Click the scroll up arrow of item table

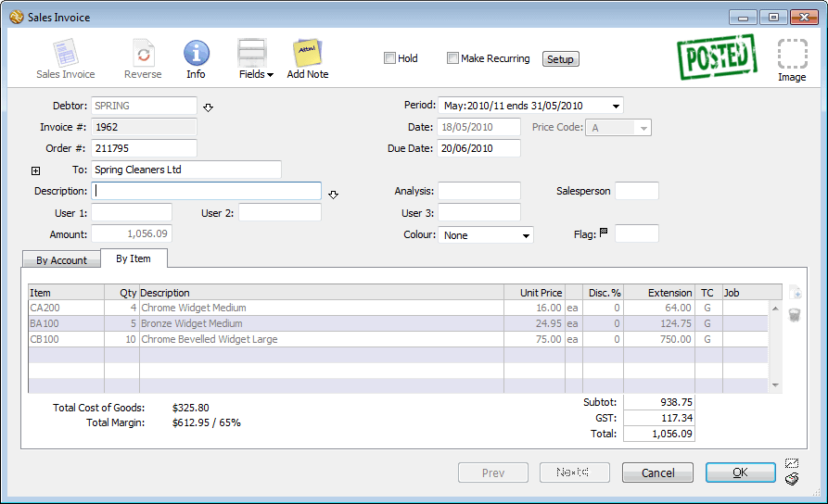click(775, 309)
